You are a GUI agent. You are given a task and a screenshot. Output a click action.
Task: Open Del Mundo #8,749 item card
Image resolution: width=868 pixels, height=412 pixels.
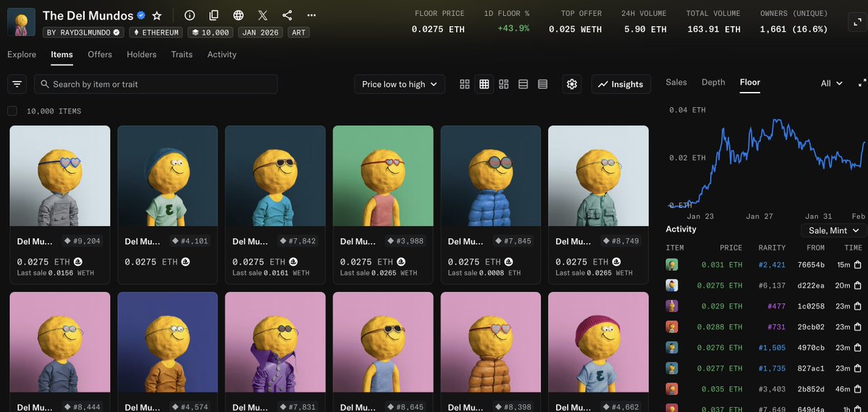click(599, 204)
